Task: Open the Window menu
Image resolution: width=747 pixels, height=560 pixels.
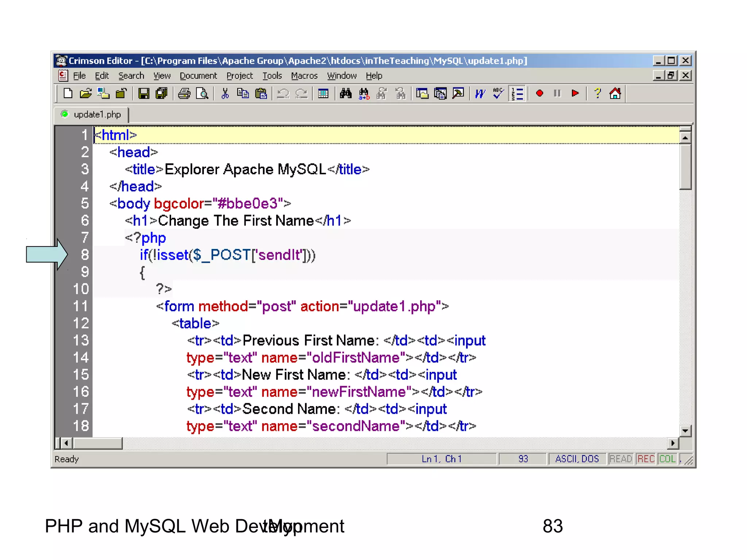Action: [342, 76]
